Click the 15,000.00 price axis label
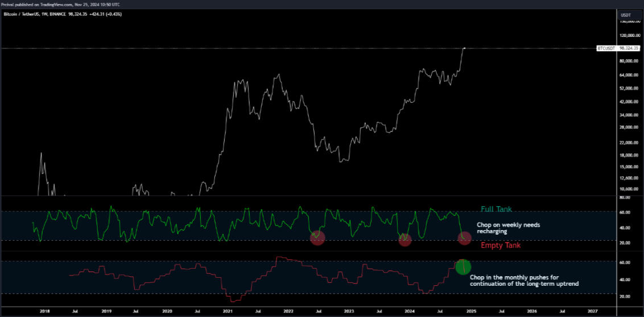This screenshot has height=317, width=644. pos(629,166)
